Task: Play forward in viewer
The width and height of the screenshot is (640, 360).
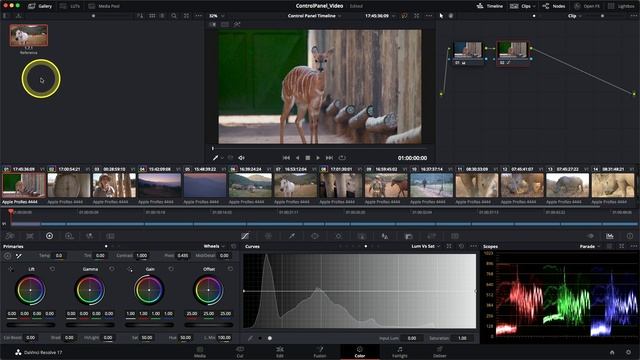Action: (x=318, y=158)
